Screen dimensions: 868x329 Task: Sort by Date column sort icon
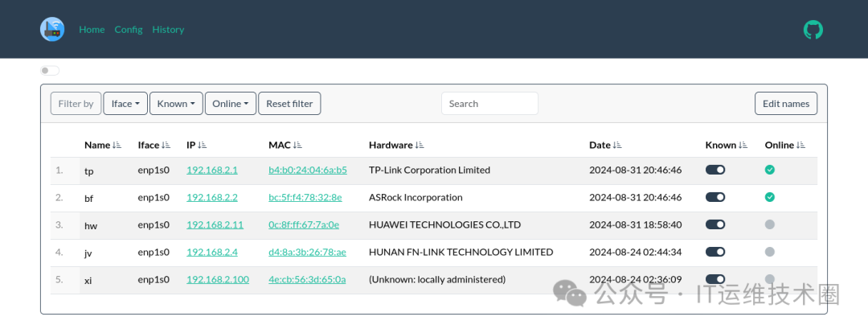point(617,145)
